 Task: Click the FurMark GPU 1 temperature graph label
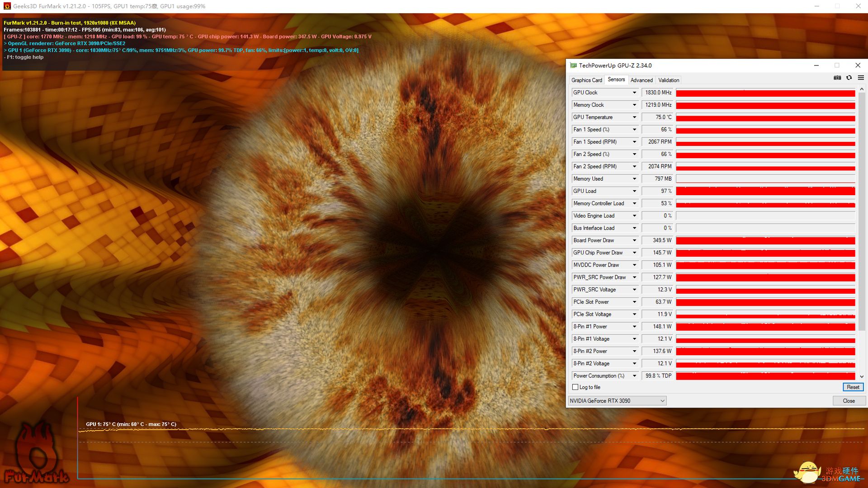pos(131,424)
